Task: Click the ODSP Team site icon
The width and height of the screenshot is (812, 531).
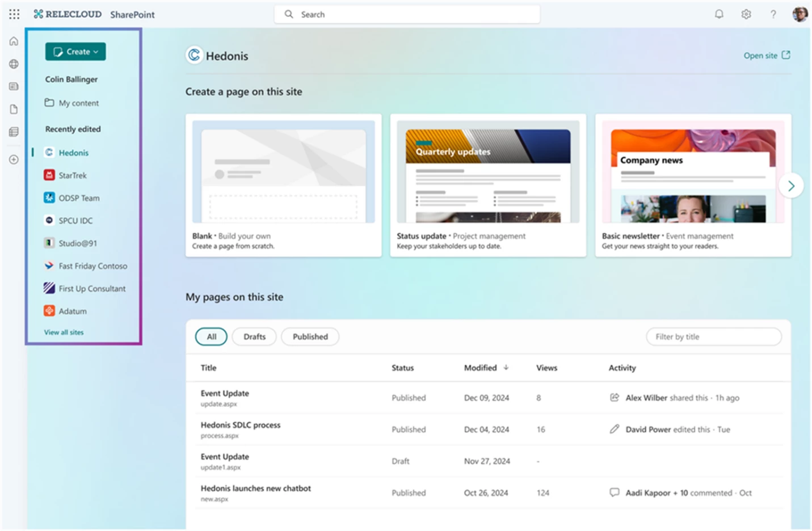Action: tap(49, 197)
